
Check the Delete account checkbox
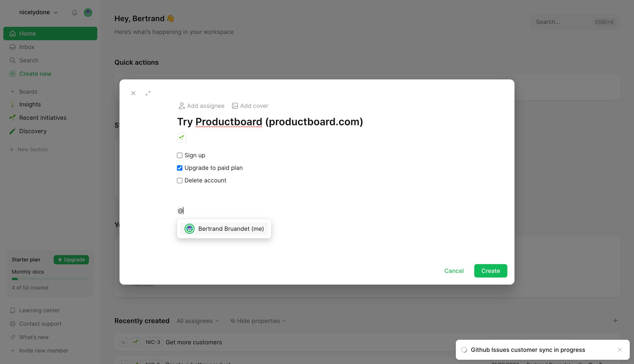click(179, 180)
